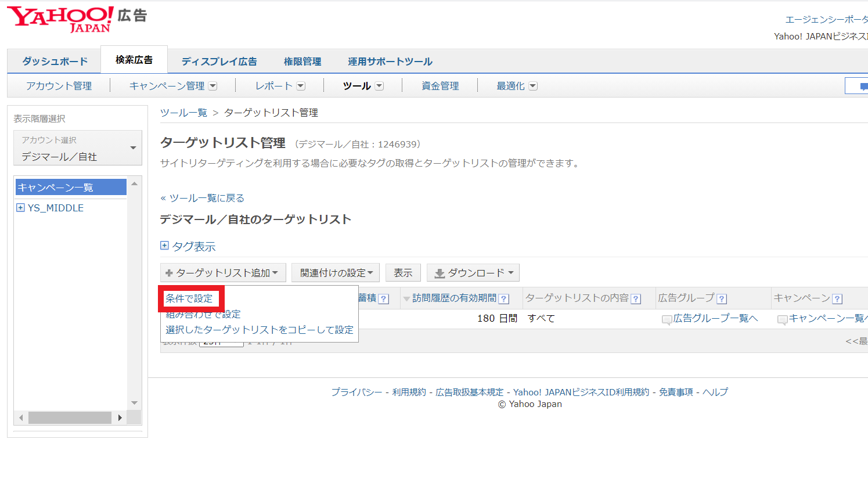Click the Yahoo! JAPAN 広告 logo
868x479 pixels.
click(x=77, y=19)
